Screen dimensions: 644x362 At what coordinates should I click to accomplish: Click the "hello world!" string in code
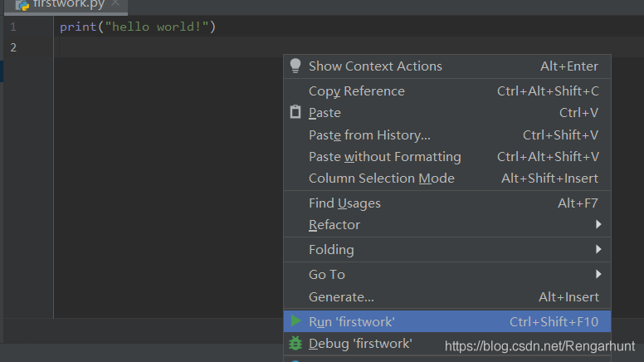click(x=157, y=27)
